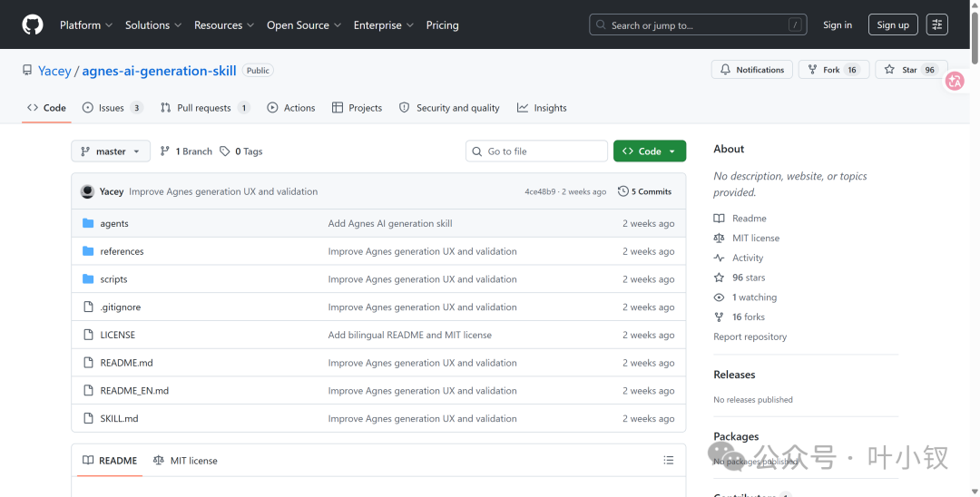The width and height of the screenshot is (980, 497).
Task: Open the Releases heading link
Action: (734, 375)
